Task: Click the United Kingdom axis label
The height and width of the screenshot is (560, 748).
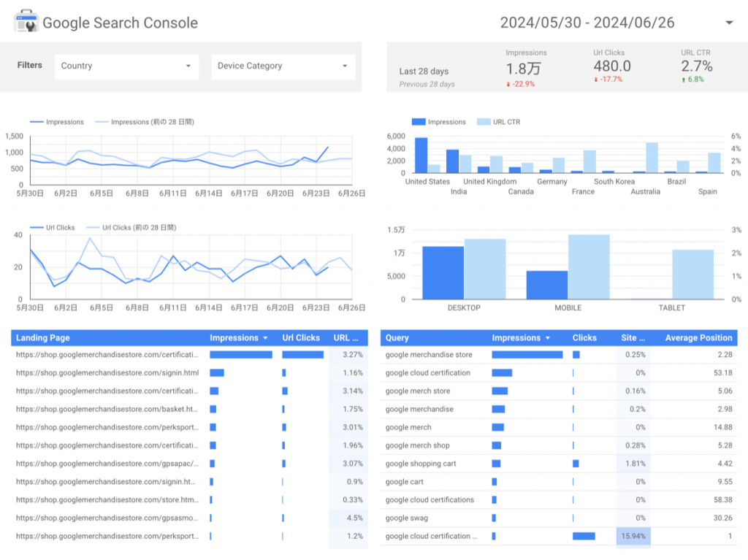Action: click(x=489, y=181)
